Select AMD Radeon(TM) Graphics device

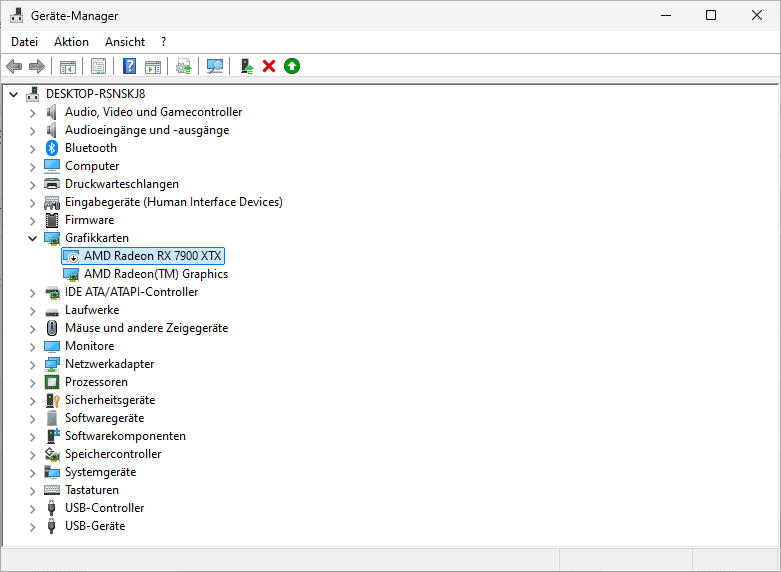click(x=156, y=274)
